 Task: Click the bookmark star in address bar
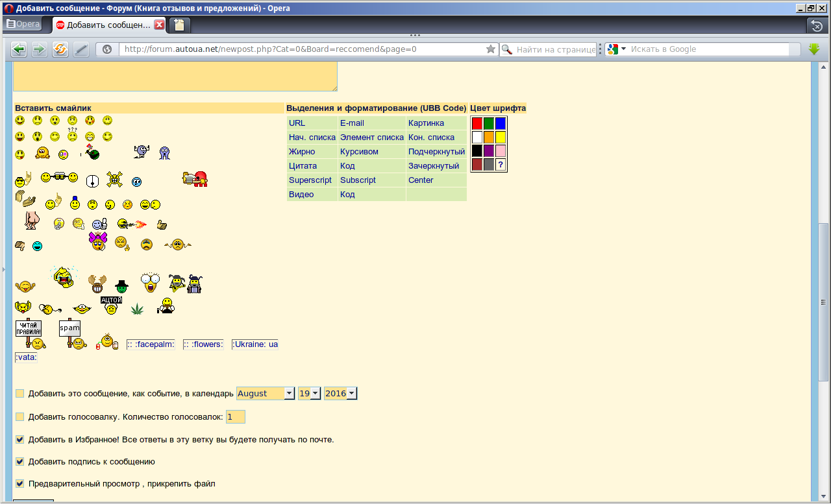(491, 49)
